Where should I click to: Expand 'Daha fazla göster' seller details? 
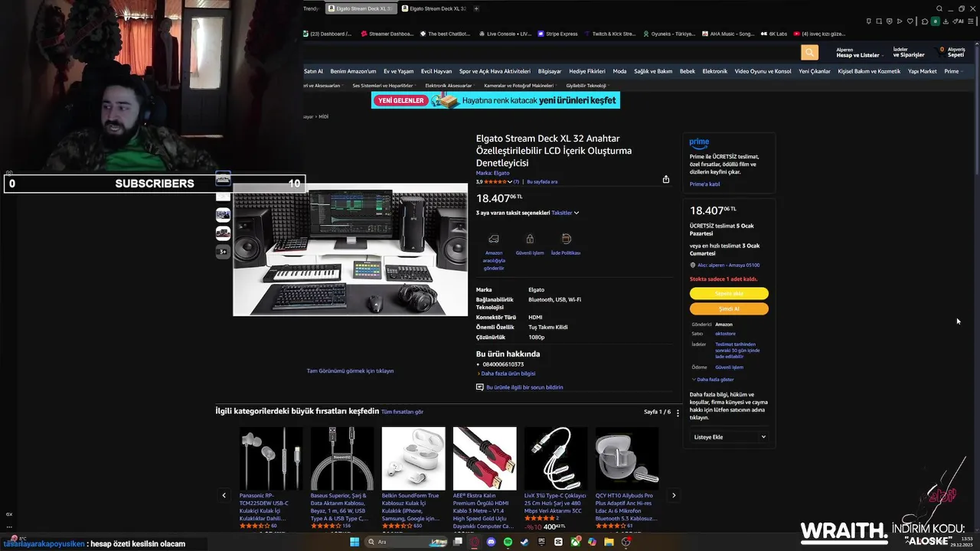pos(713,380)
